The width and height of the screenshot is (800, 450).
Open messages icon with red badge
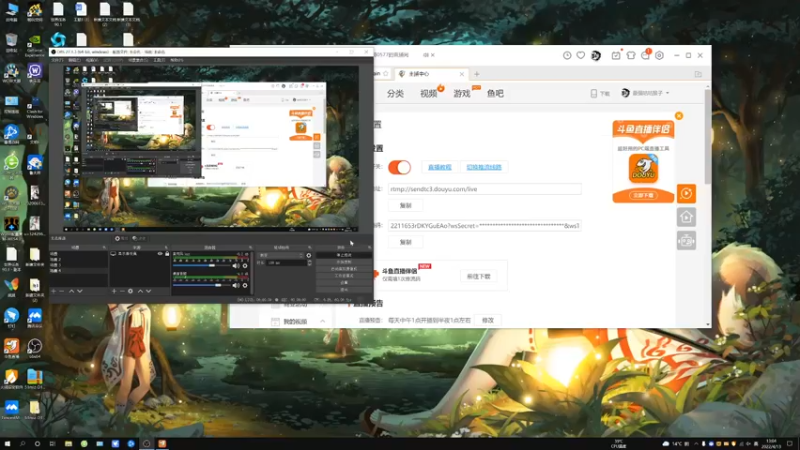(645, 55)
